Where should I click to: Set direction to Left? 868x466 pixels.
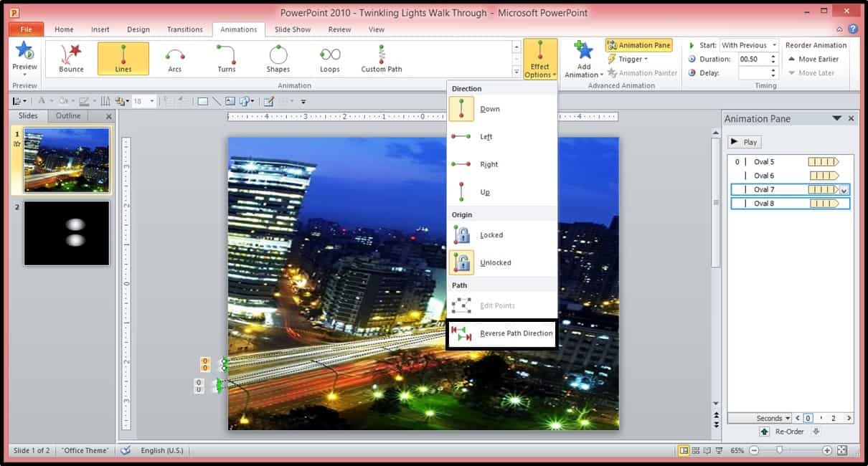coord(501,136)
